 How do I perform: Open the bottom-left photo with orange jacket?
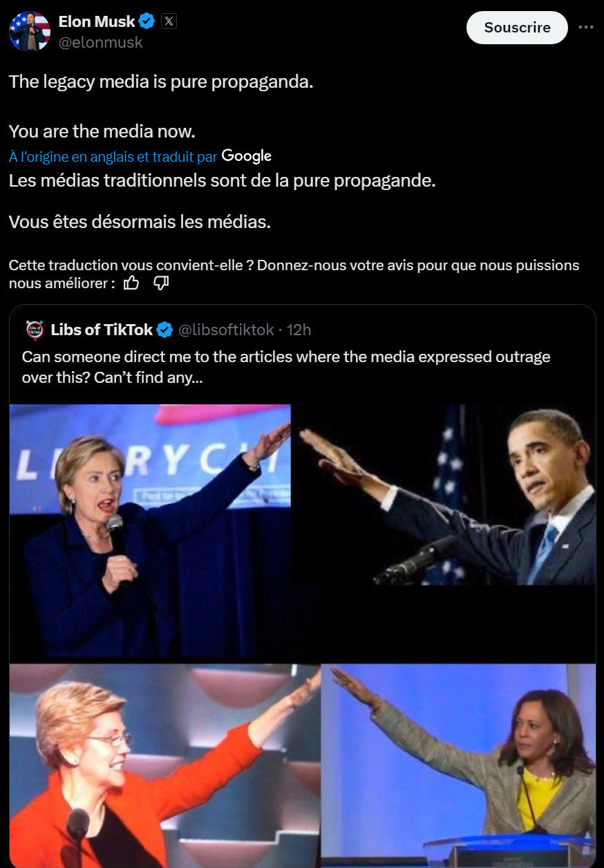(x=165, y=766)
